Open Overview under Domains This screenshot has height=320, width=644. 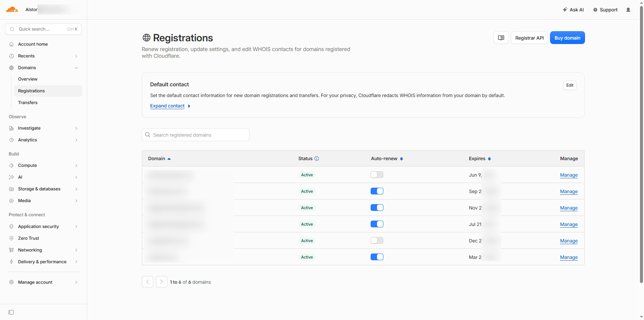pyautogui.click(x=48, y=79)
